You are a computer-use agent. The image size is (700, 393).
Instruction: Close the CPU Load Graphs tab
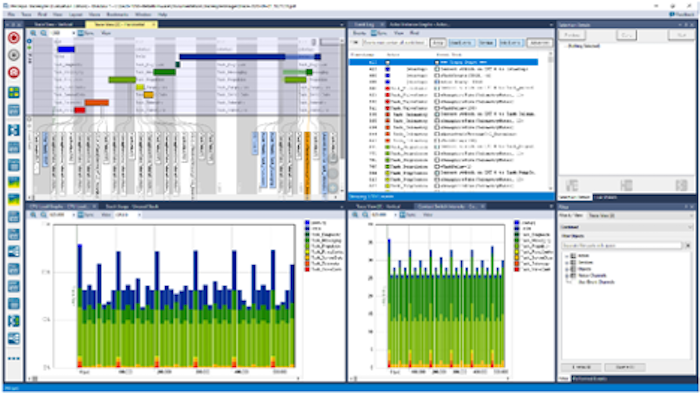(94, 206)
